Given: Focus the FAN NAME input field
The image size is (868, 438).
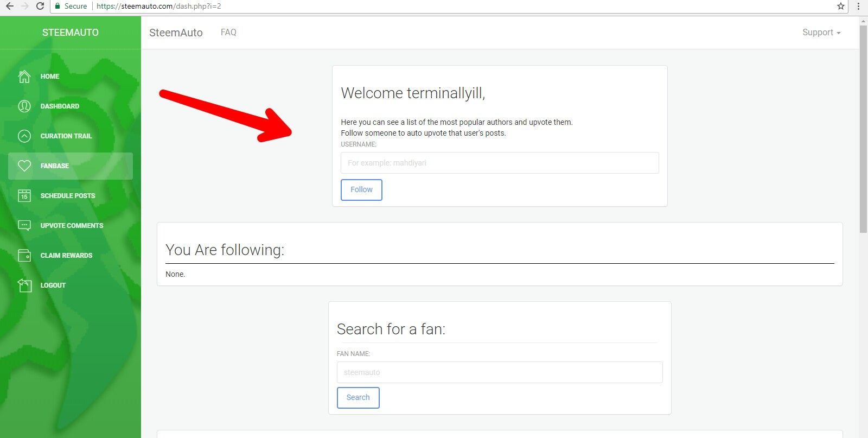Looking at the screenshot, I should pos(500,372).
